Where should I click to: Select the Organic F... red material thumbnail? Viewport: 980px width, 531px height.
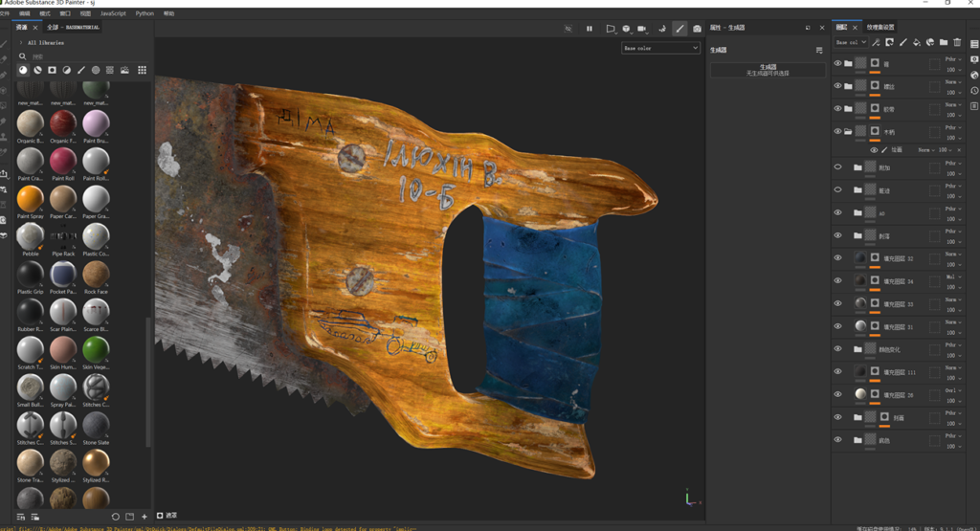tap(63, 122)
